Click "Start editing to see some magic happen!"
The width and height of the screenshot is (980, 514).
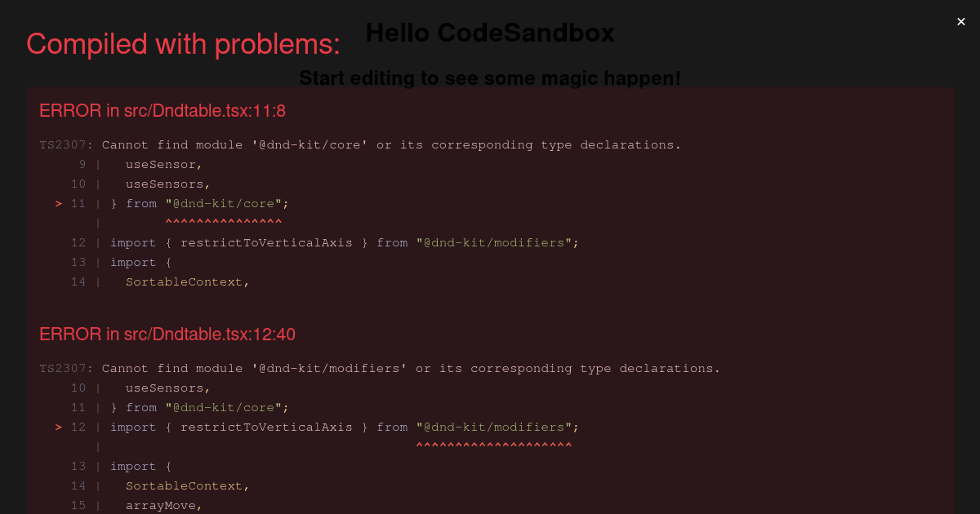click(490, 78)
